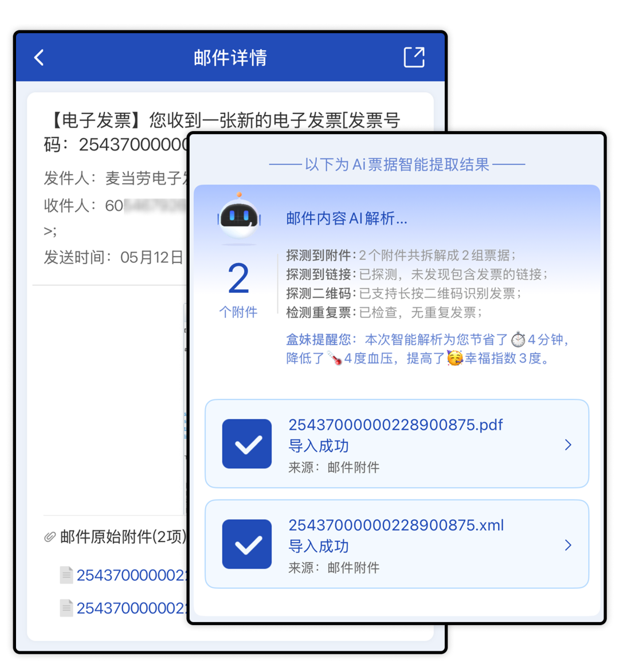Expand the .pdf invoice details chevron

pos(568,445)
